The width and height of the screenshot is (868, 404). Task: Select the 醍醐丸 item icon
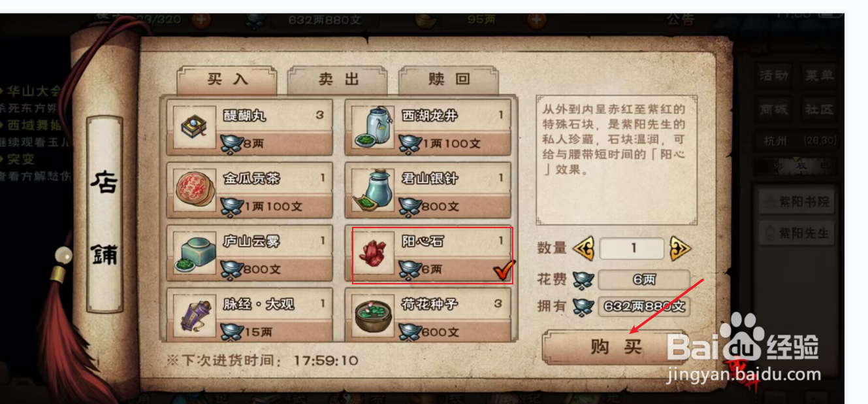point(195,127)
